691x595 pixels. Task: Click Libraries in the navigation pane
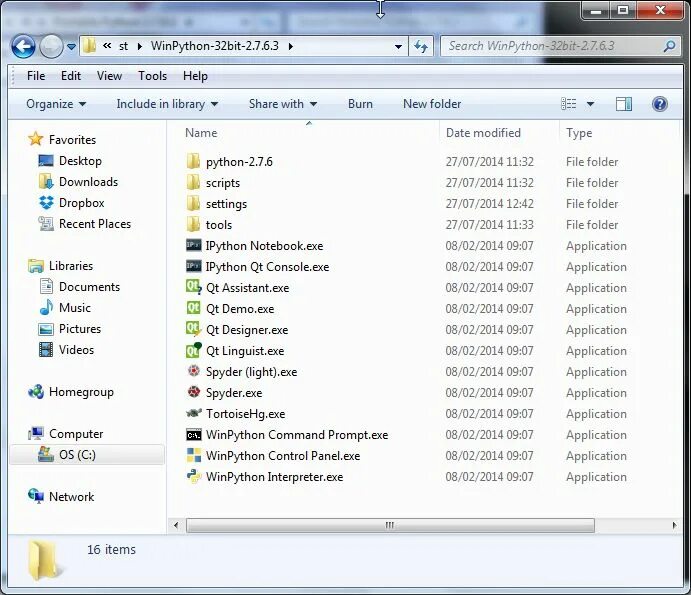(71, 266)
